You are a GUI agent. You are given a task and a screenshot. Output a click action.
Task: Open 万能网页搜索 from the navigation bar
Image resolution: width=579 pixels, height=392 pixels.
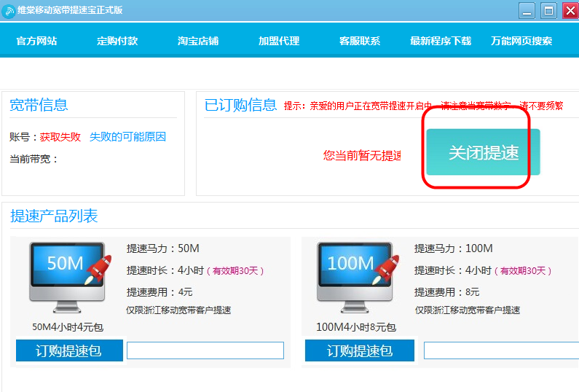(x=521, y=41)
